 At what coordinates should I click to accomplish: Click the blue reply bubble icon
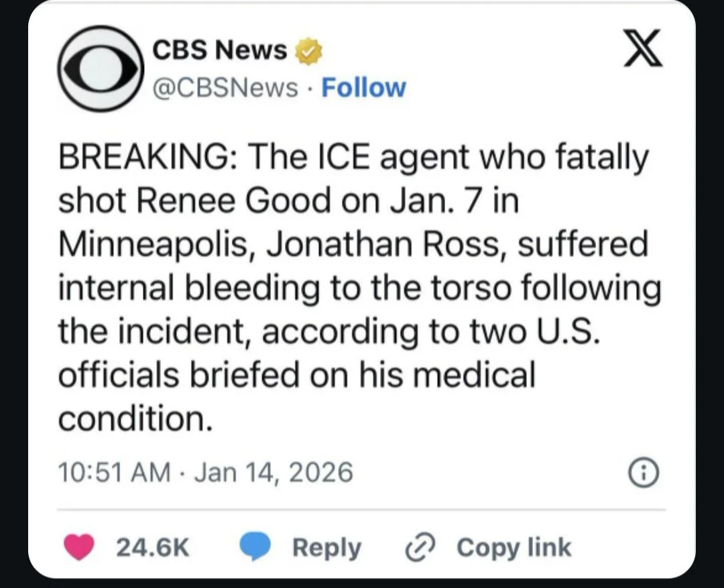(x=255, y=548)
